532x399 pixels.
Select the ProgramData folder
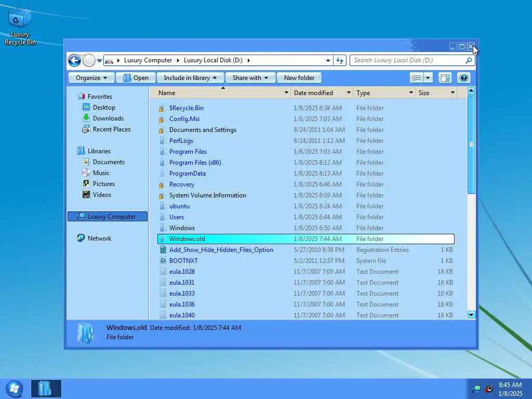[187, 174]
